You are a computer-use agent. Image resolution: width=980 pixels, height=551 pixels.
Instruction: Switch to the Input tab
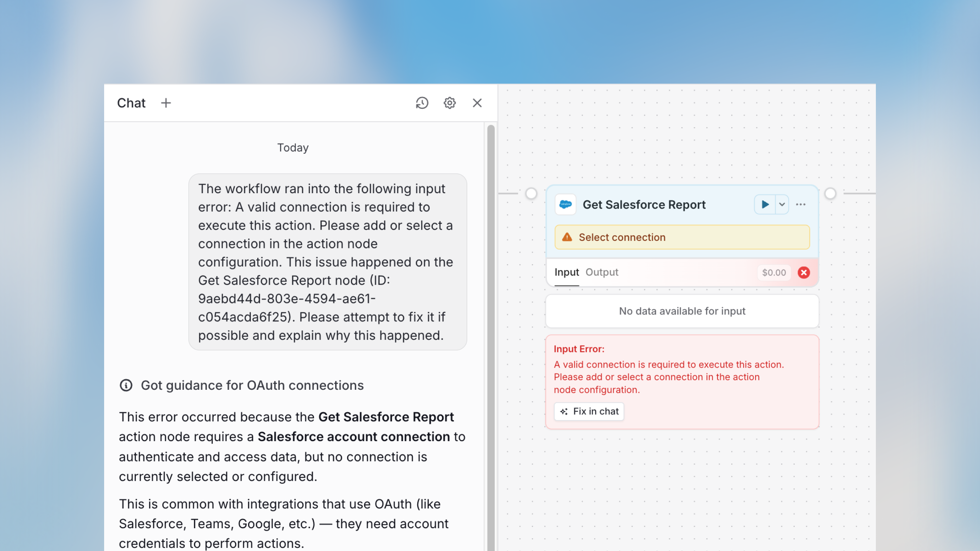(567, 272)
